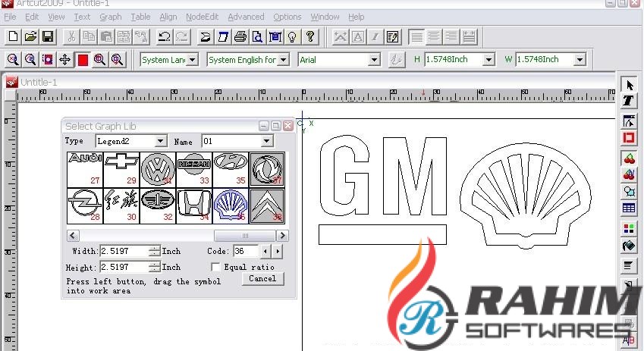Click the Width spinner stepper
644x351 pixels.
(155, 251)
